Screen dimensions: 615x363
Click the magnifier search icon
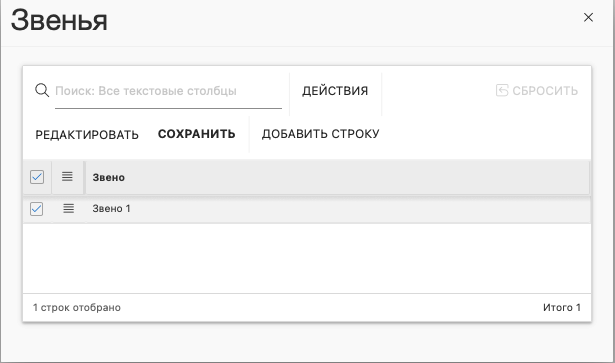42,91
